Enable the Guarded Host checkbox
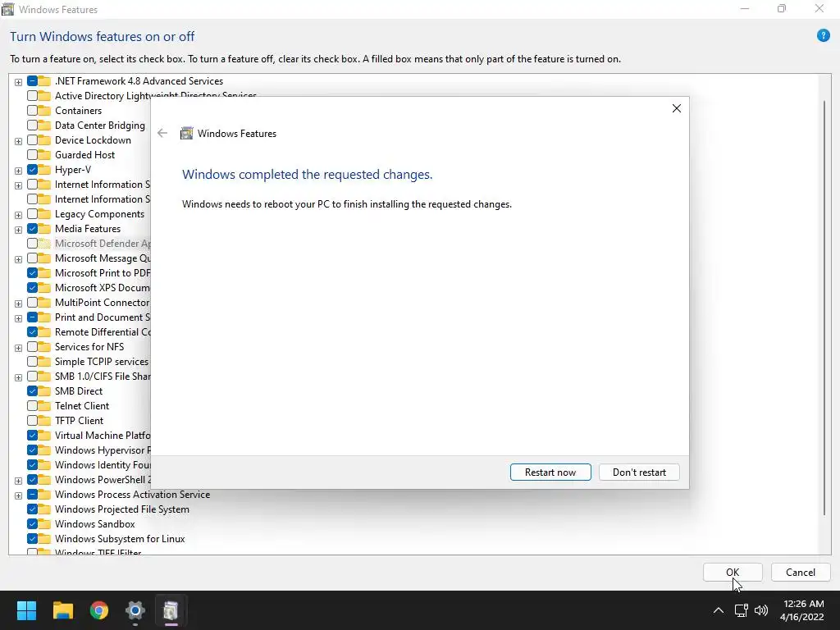 (x=32, y=155)
